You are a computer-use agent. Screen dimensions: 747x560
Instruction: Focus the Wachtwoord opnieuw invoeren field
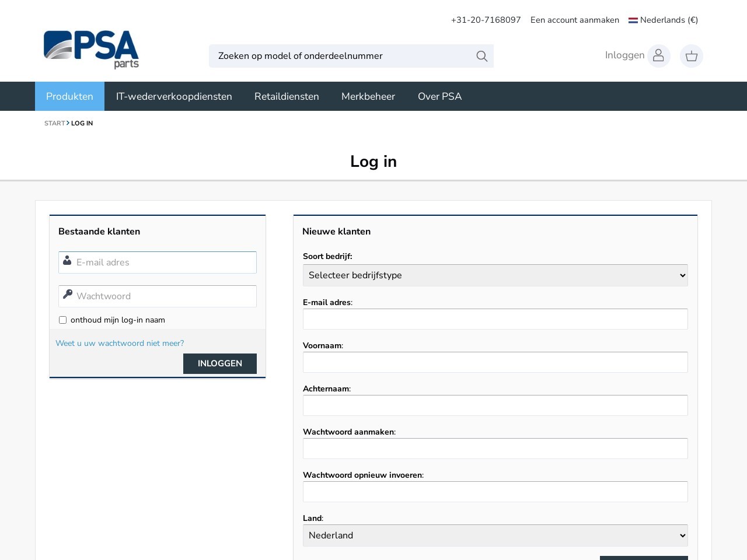495,492
